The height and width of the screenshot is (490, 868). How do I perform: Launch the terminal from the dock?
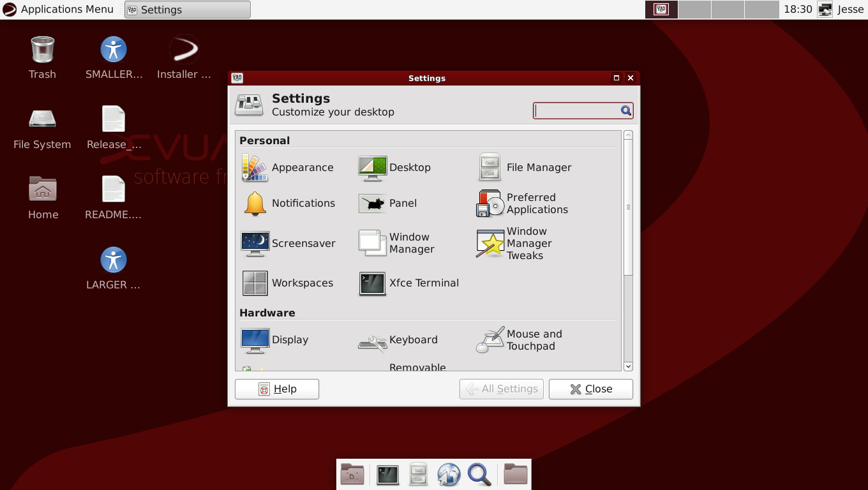point(387,475)
